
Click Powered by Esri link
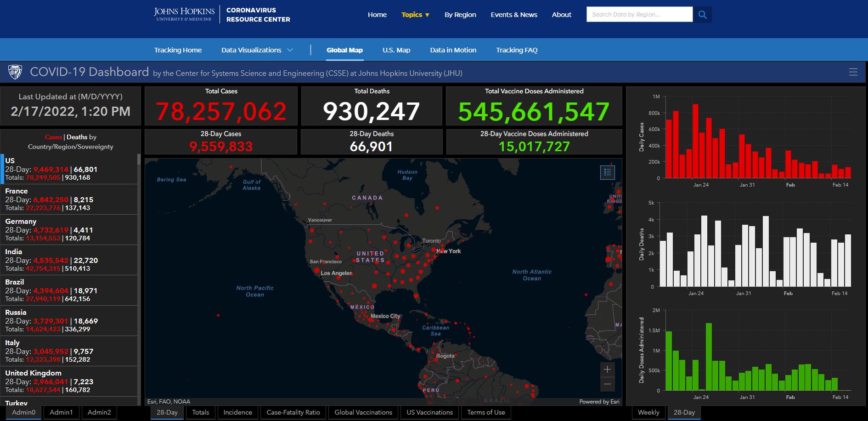tap(599, 402)
